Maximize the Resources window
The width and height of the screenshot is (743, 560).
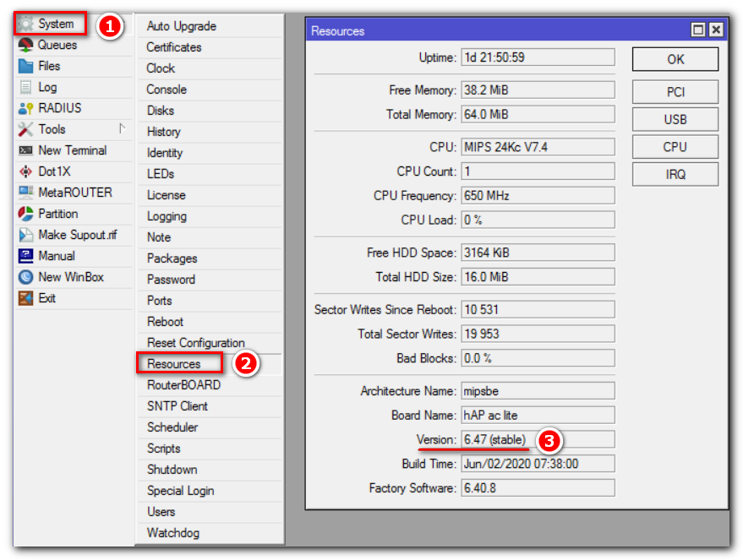[x=698, y=30]
